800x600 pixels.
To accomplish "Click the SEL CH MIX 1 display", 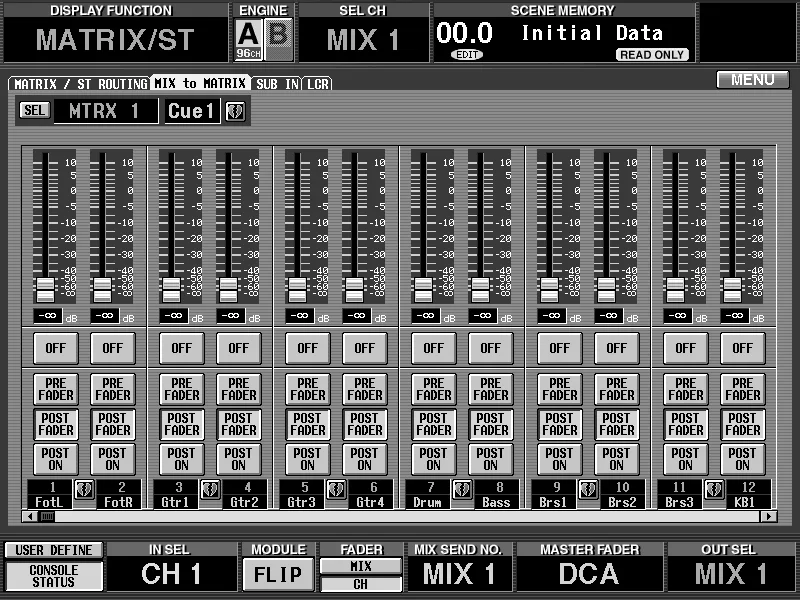I will click(363, 40).
